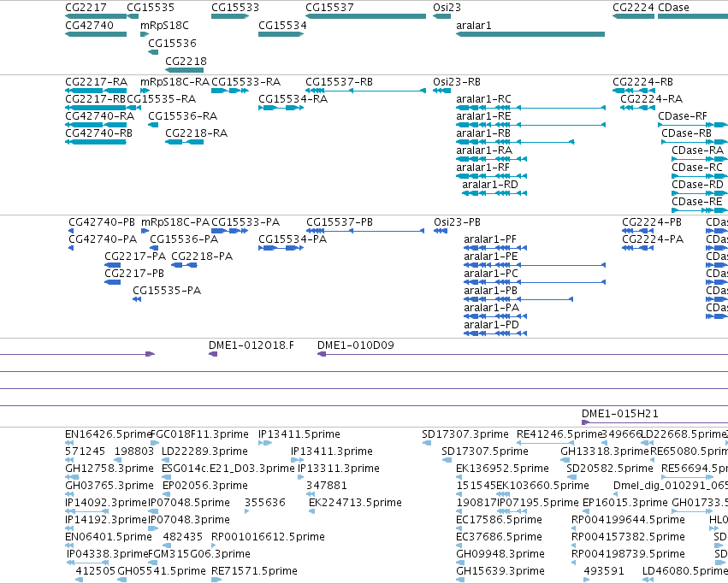Screen dimensions: 728x584
Task: Select the EN16426.5prime EST label
Action: (109, 434)
